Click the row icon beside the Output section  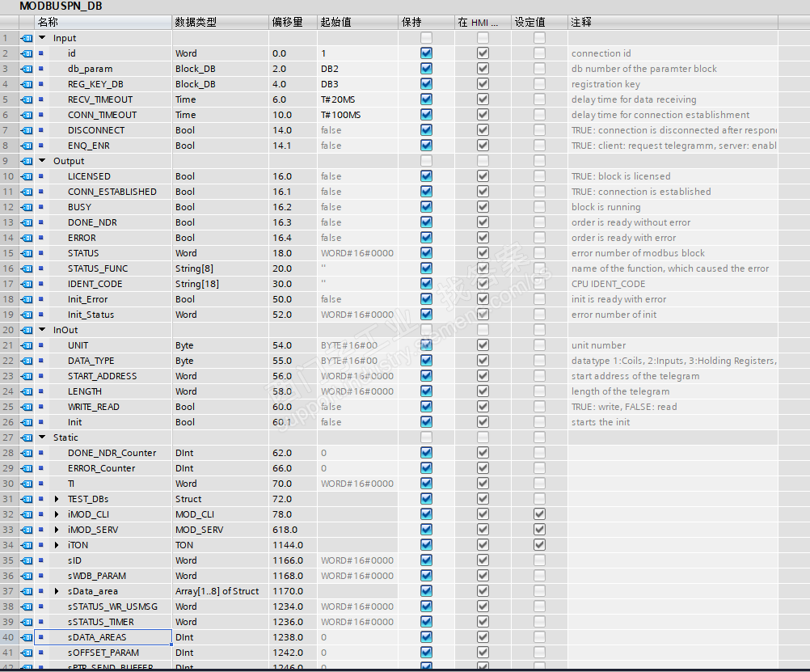coord(27,161)
